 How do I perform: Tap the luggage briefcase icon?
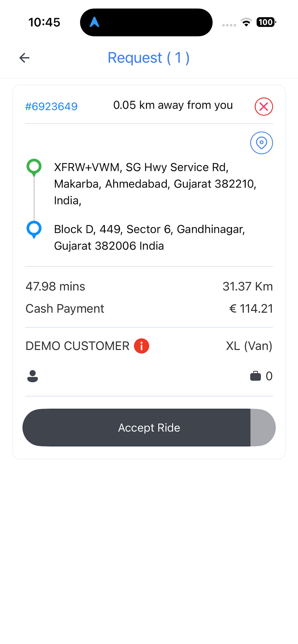pos(256,376)
